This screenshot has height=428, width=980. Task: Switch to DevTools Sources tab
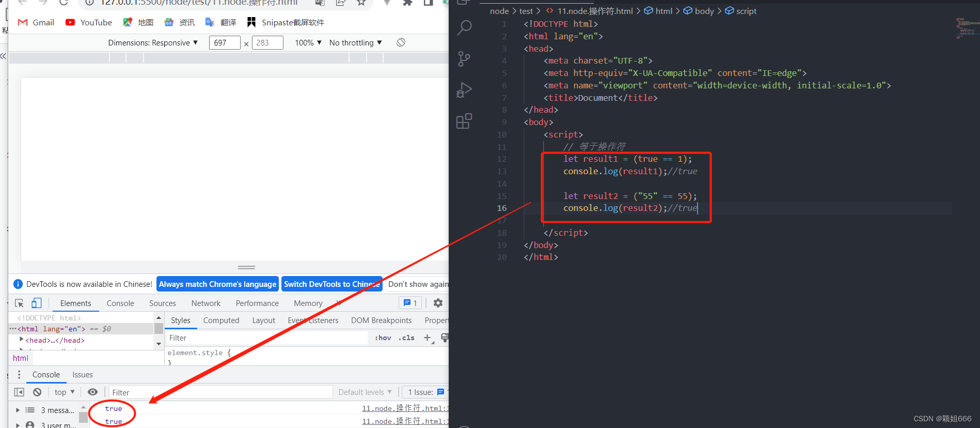pos(162,303)
